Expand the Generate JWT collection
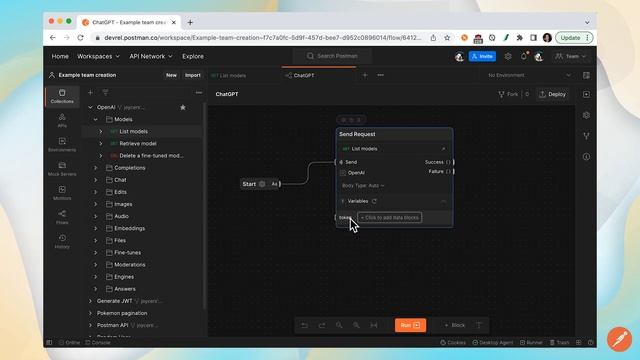 pos(90,301)
